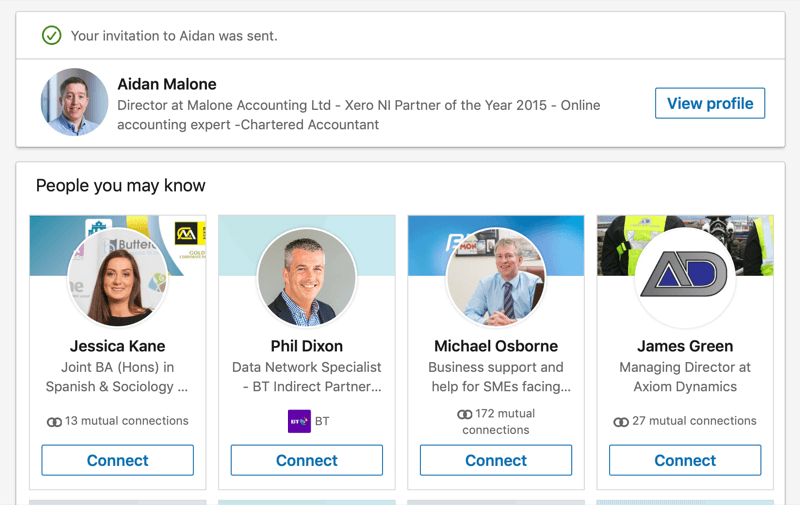Click the green invitation sent checkmark icon
The image size is (800, 505).
pos(51,36)
